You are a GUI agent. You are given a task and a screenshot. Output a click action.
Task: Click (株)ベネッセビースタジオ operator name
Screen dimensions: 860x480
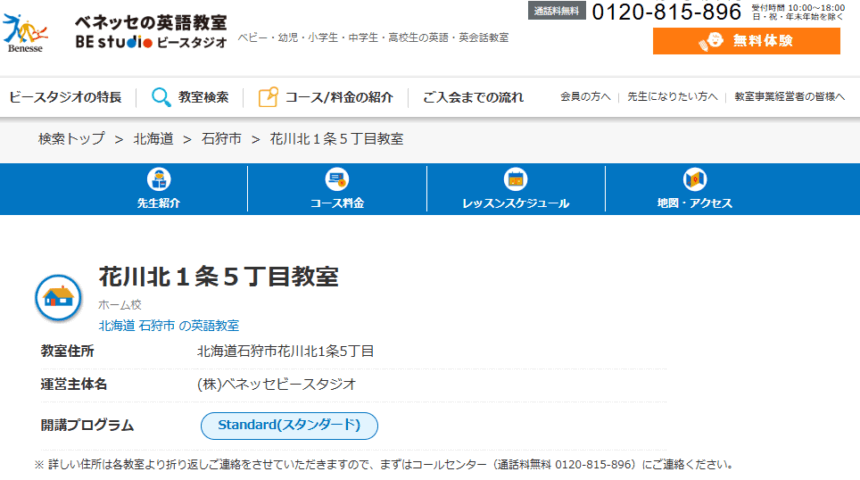(276, 384)
